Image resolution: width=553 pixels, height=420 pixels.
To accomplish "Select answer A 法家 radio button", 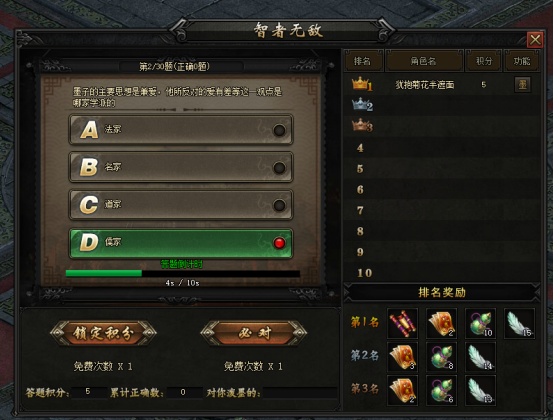I will point(279,130).
